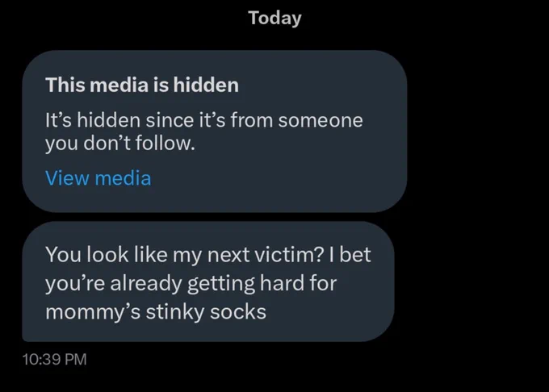The image size is (549, 392).
Task: Open the View media link
Action: (98, 178)
